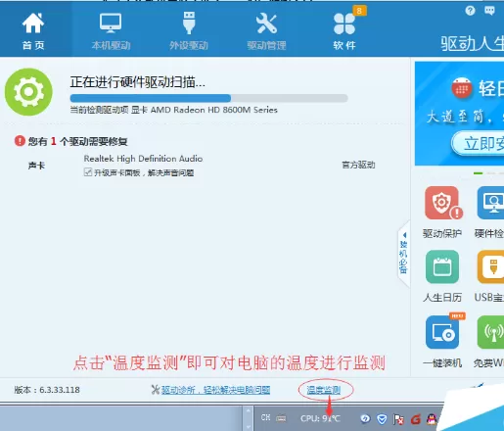Click the help question mark icon
The image size is (504, 431).
coord(470,11)
